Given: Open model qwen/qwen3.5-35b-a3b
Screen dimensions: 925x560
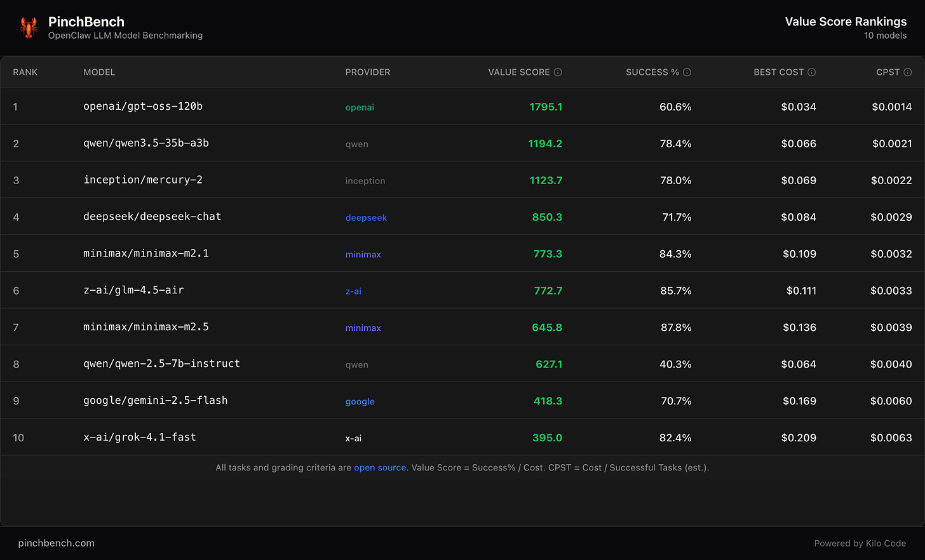Looking at the screenshot, I should tap(146, 143).
